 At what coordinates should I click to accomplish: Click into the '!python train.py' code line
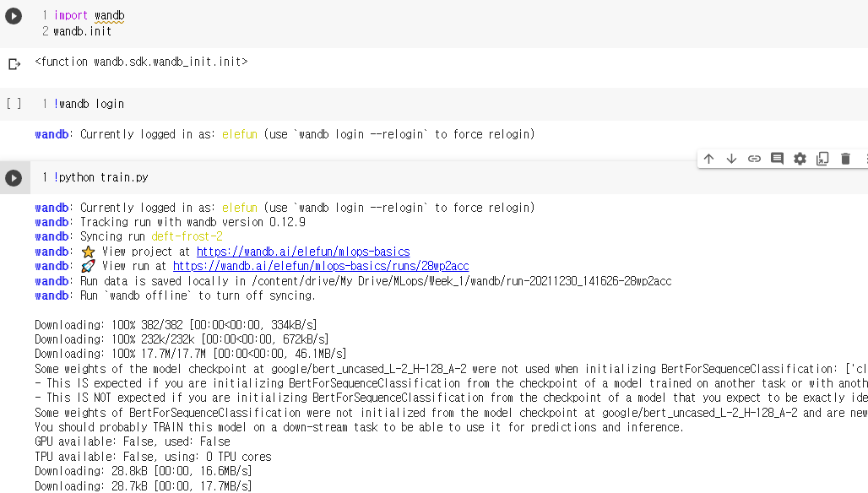100,177
